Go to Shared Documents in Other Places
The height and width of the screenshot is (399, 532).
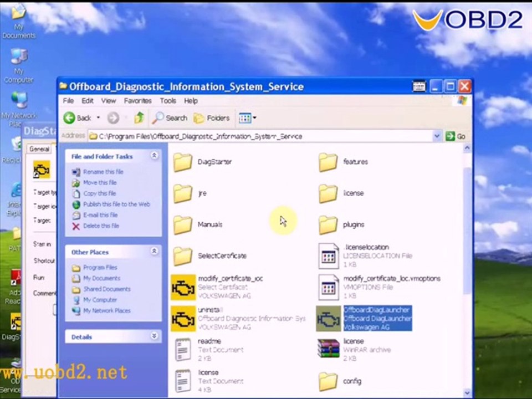pyautogui.click(x=107, y=289)
